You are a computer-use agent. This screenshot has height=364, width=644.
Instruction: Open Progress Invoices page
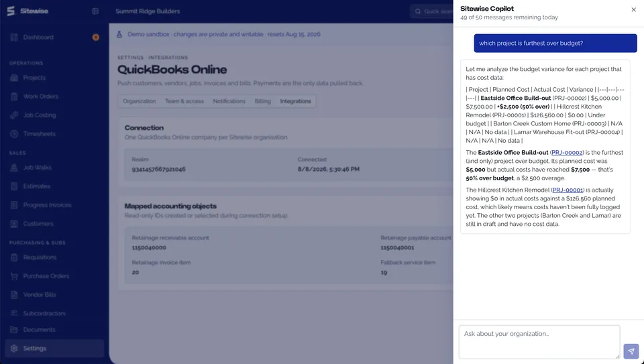point(54,204)
